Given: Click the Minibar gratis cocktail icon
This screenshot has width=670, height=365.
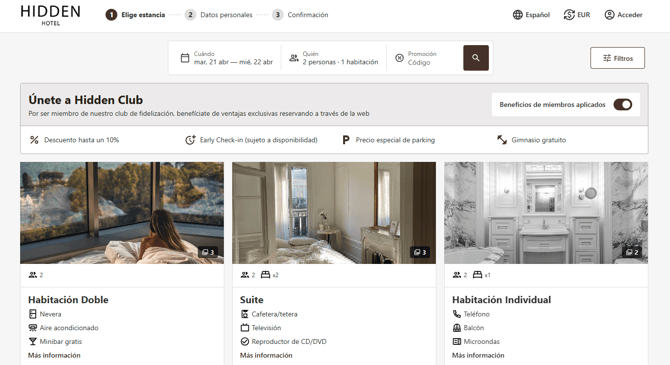Looking at the screenshot, I should click(32, 341).
